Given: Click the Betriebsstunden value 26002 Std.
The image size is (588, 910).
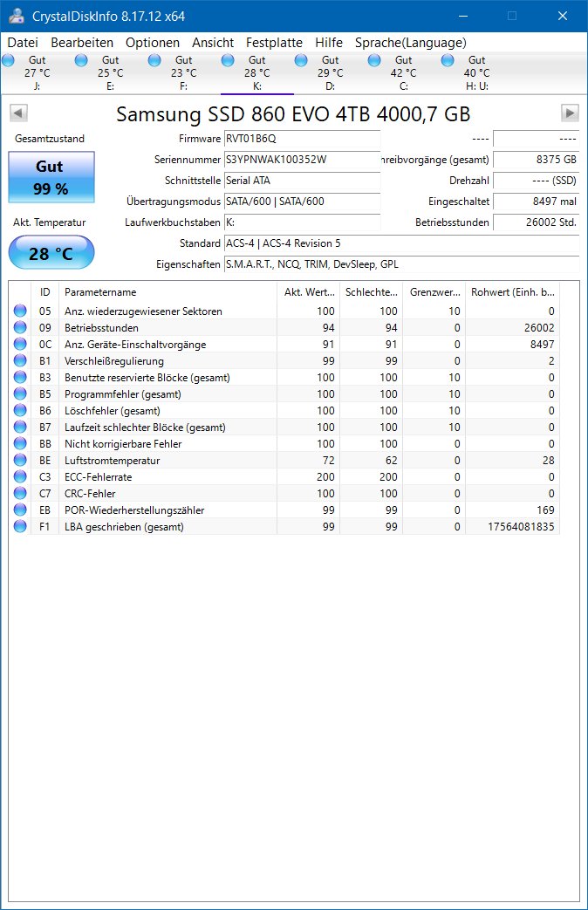Looking at the screenshot, I should 537,222.
